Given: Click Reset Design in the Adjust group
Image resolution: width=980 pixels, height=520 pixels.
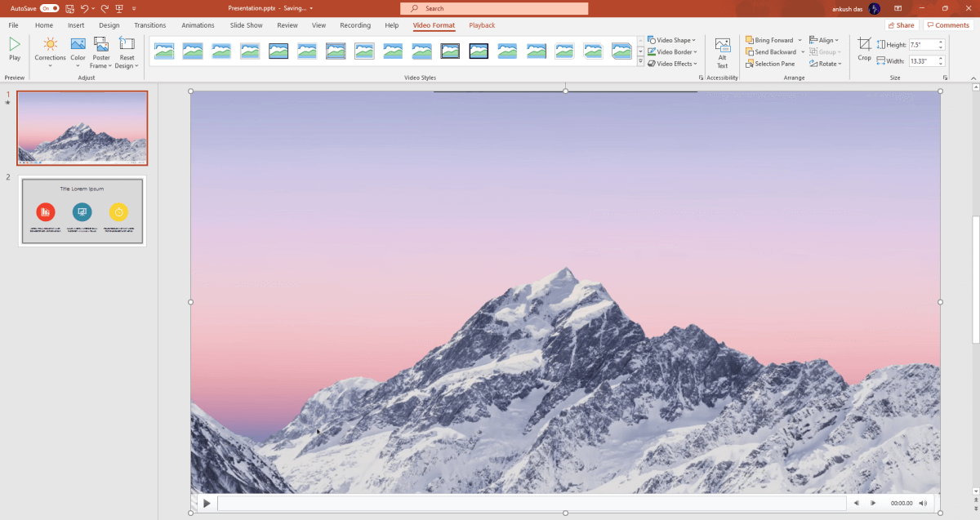Looking at the screenshot, I should 126,51.
